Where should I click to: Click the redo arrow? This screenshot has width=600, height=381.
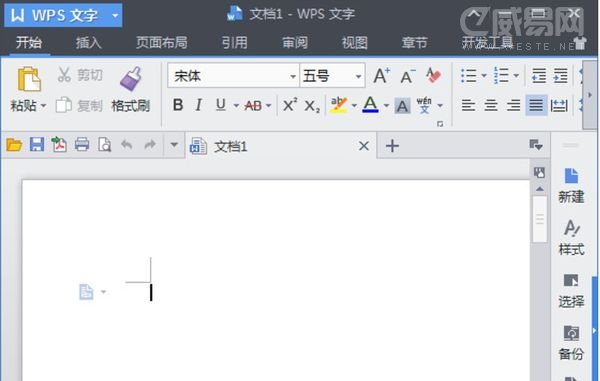pyautogui.click(x=150, y=145)
